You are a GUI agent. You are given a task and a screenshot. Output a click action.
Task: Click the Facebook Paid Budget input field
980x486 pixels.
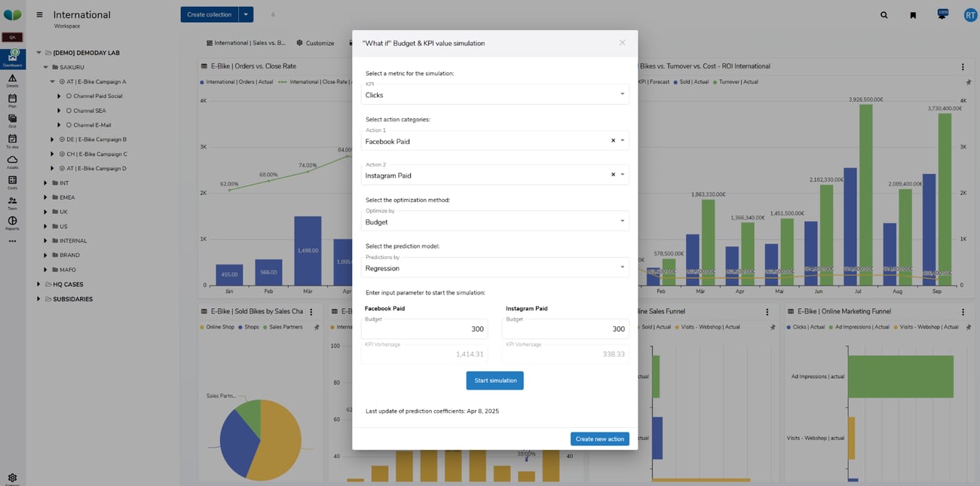point(424,329)
